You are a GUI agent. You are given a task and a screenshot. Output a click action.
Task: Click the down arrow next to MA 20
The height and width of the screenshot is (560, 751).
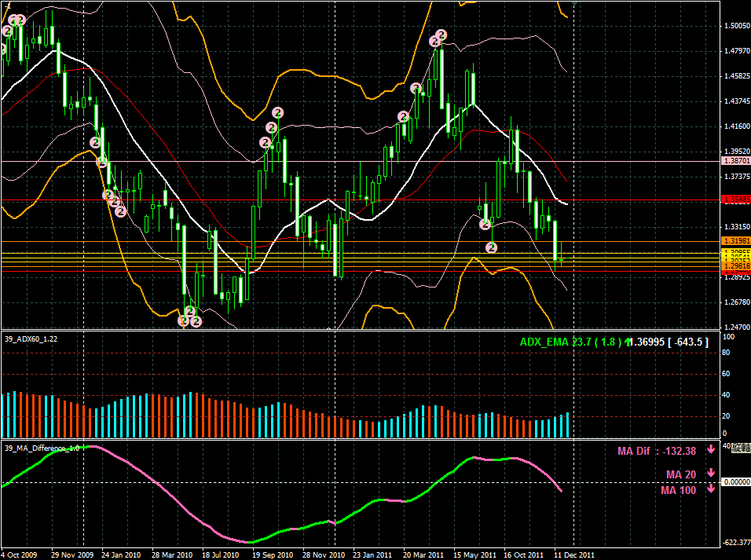tap(710, 474)
